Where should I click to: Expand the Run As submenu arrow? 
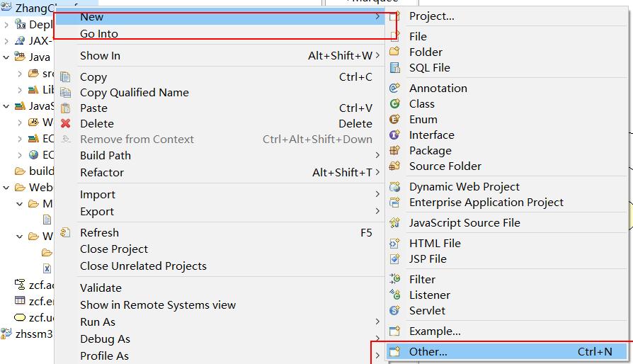coord(378,322)
